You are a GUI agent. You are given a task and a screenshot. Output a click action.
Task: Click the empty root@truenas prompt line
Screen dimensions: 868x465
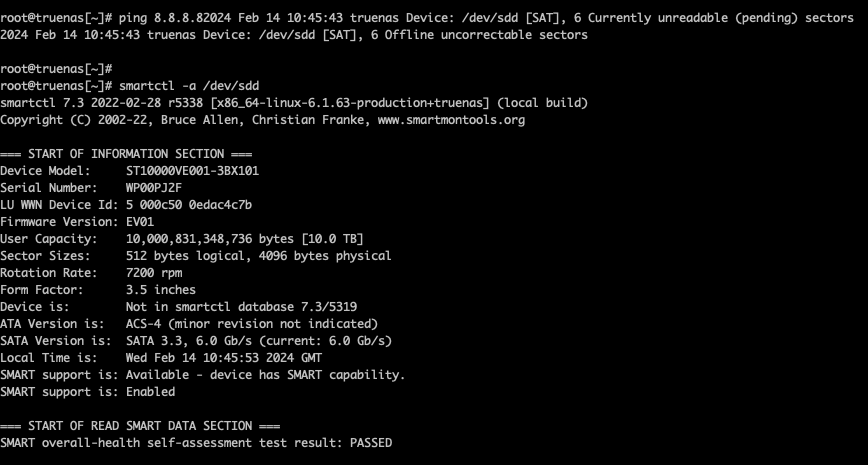point(56,69)
